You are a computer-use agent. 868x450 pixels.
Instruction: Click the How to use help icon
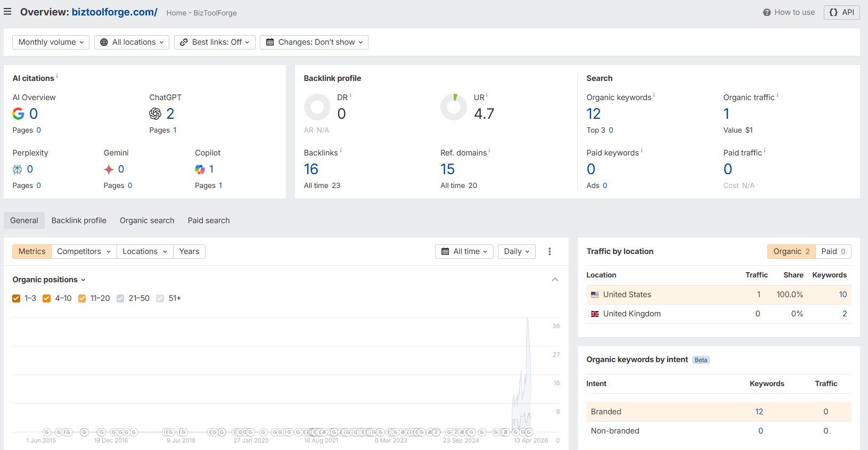click(x=767, y=12)
